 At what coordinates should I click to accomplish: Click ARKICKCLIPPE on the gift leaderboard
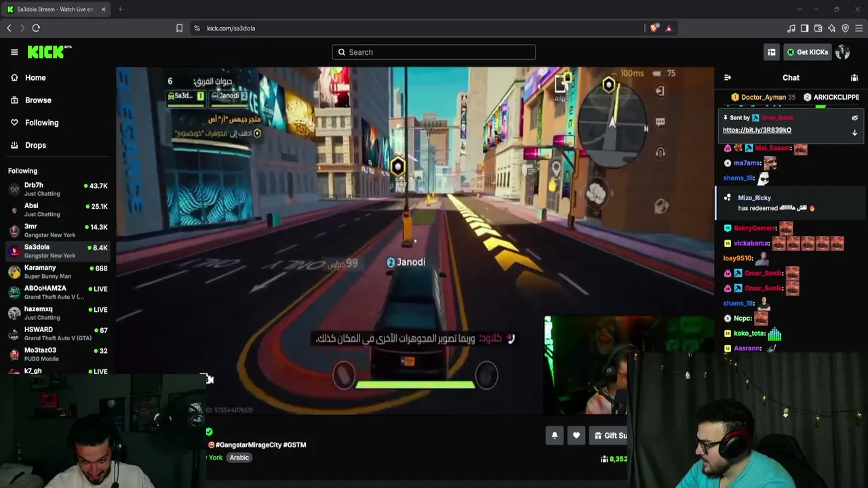[831, 98]
